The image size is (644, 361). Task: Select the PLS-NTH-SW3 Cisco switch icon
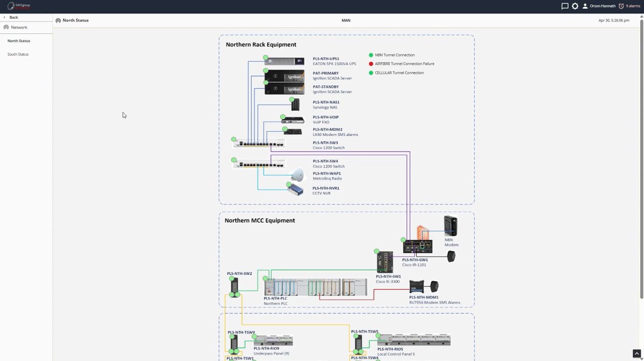pyautogui.click(x=258, y=143)
